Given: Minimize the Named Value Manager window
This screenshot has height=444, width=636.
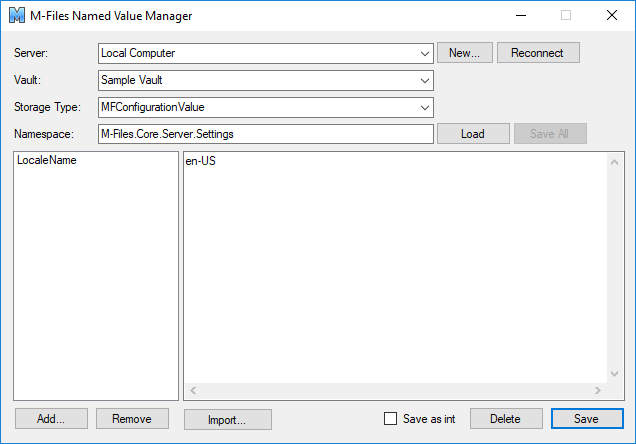Looking at the screenshot, I should [x=521, y=15].
